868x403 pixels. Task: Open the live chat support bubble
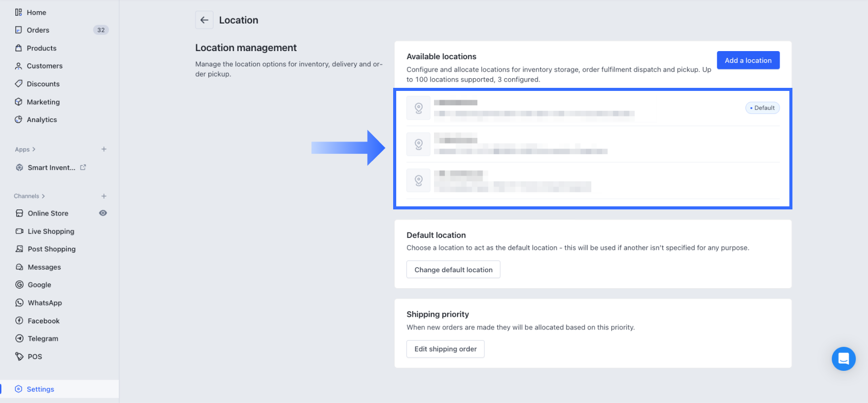843,359
